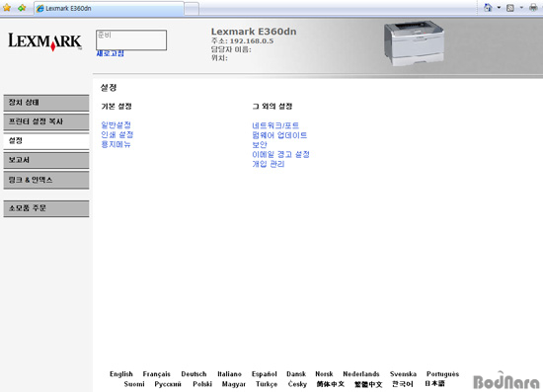Image resolution: width=543 pixels, height=392 pixels.
Task: Switch language to Česky
Action: pos(297,384)
